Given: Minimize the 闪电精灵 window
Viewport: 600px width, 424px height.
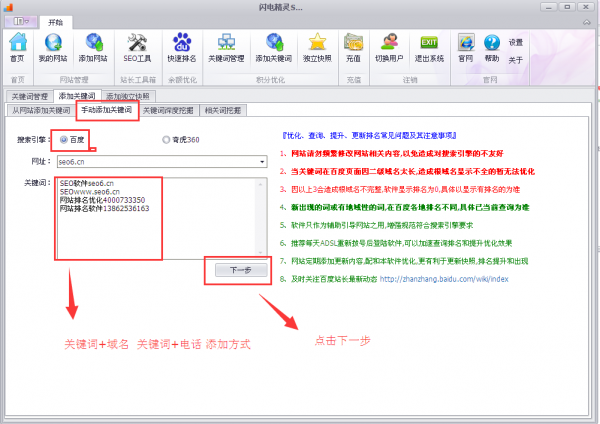Looking at the screenshot, I should click(548, 7).
